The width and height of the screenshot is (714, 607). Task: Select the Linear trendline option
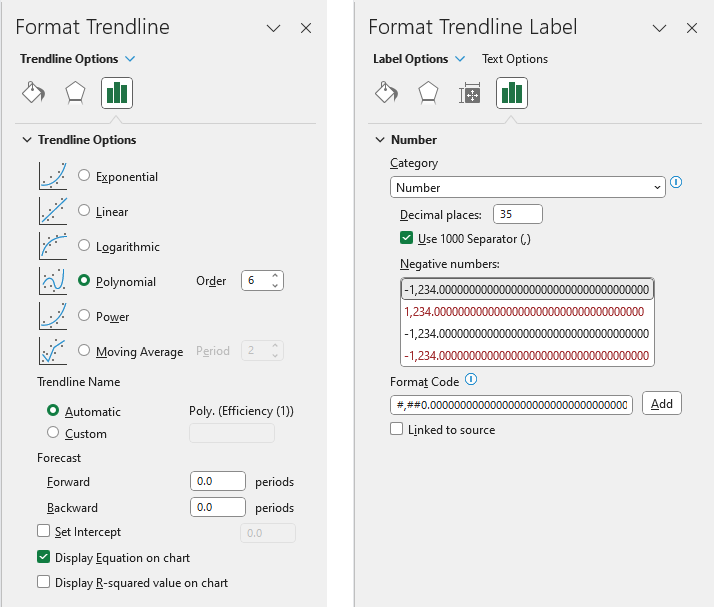point(84,211)
